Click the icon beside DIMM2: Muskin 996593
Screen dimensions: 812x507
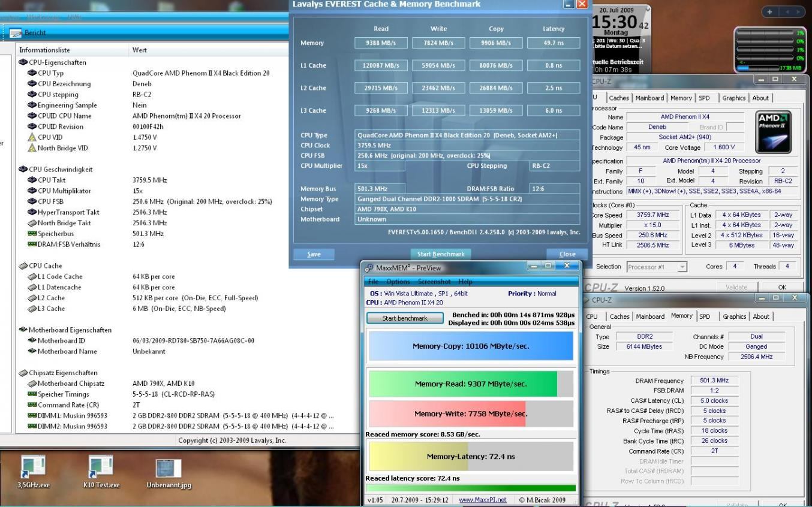click(x=32, y=427)
